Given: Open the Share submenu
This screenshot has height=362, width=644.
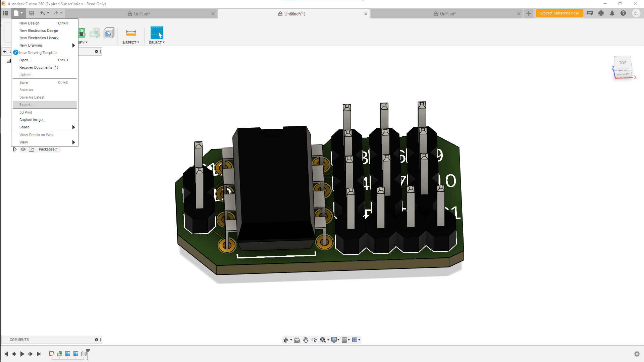Looking at the screenshot, I should pyautogui.click(x=45, y=127).
